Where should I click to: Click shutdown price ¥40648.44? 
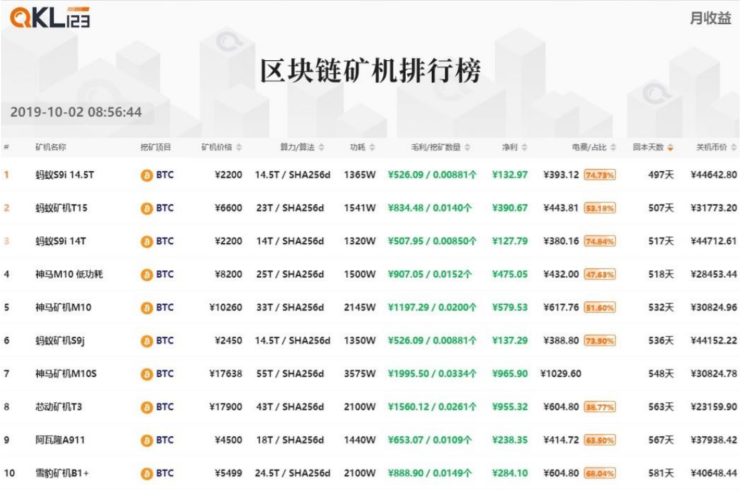714,474
